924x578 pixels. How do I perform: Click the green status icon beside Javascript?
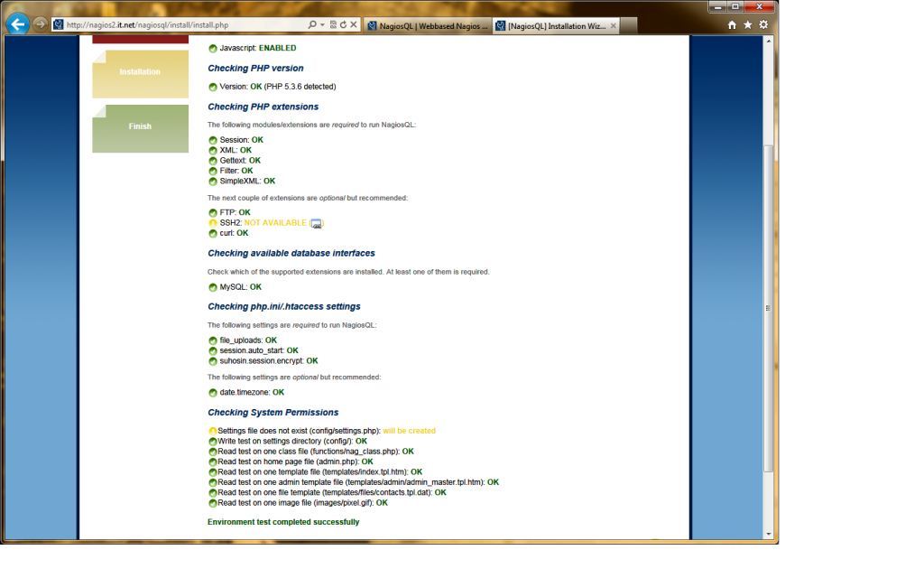213,49
